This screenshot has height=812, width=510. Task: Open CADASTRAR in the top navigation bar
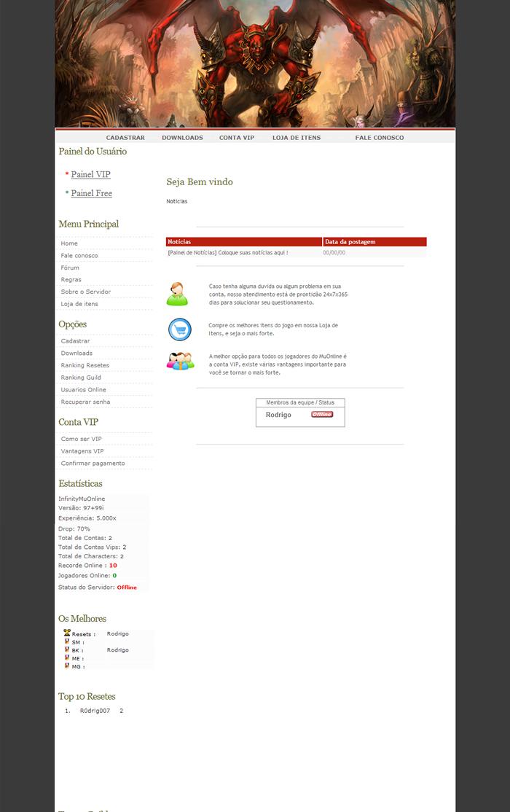pos(125,138)
